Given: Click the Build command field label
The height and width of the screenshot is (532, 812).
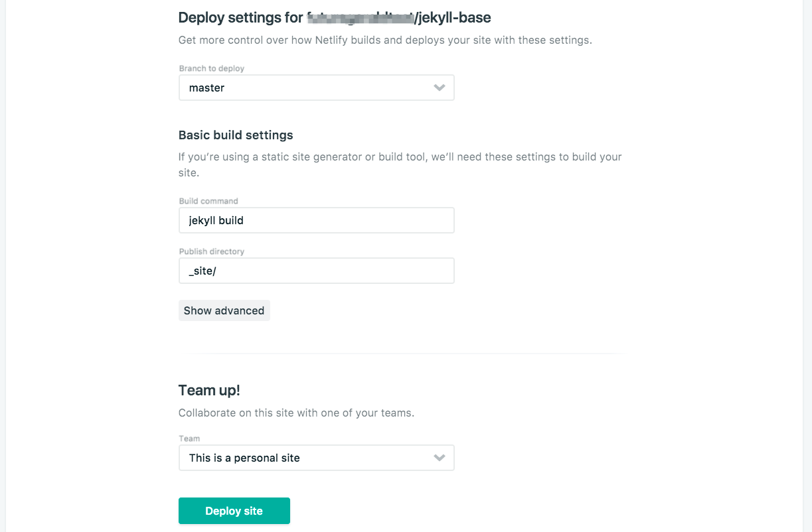Looking at the screenshot, I should 208,201.
